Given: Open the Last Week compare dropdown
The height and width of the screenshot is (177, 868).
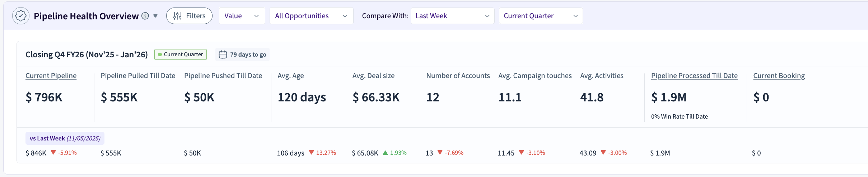Looking at the screenshot, I should (x=453, y=16).
